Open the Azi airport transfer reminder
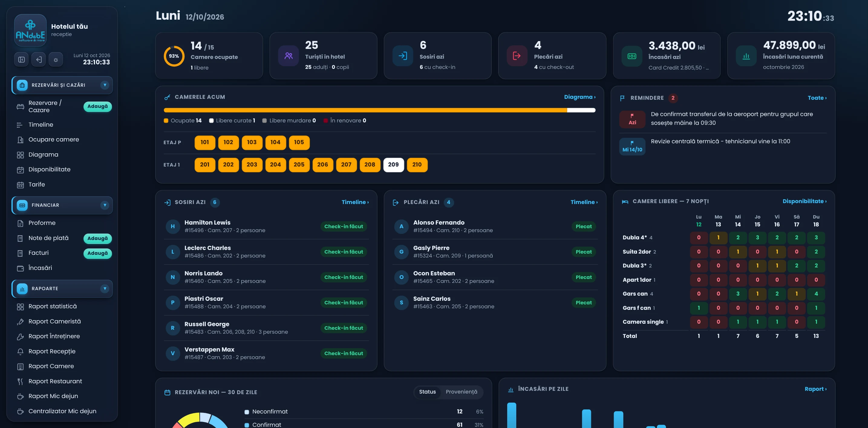This screenshot has width=868, height=428. pyautogui.click(x=723, y=119)
